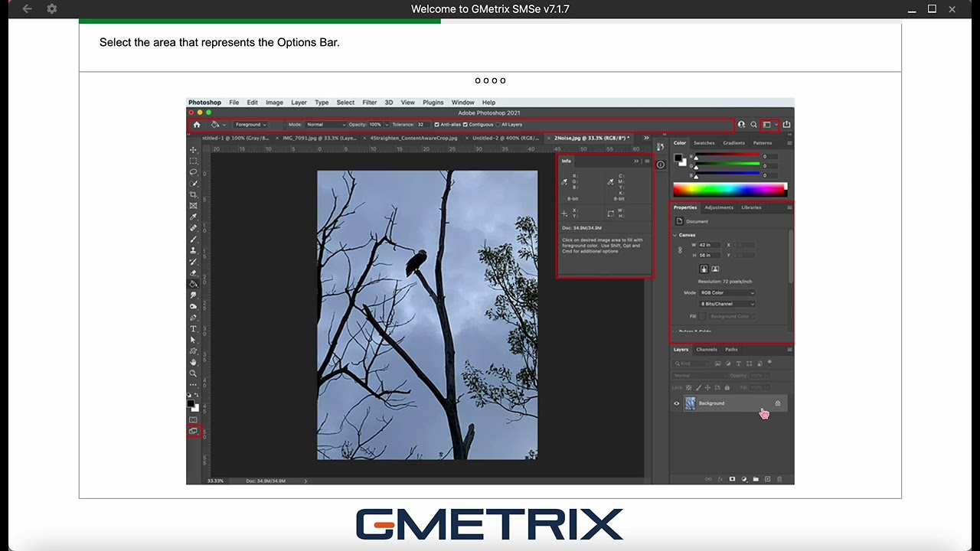Click the Home icon in the options bar
The width and height of the screenshot is (980, 551).
pos(197,125)
